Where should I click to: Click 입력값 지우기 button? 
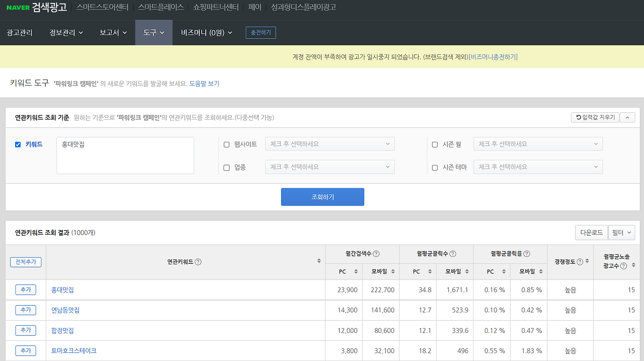[595, 117]
